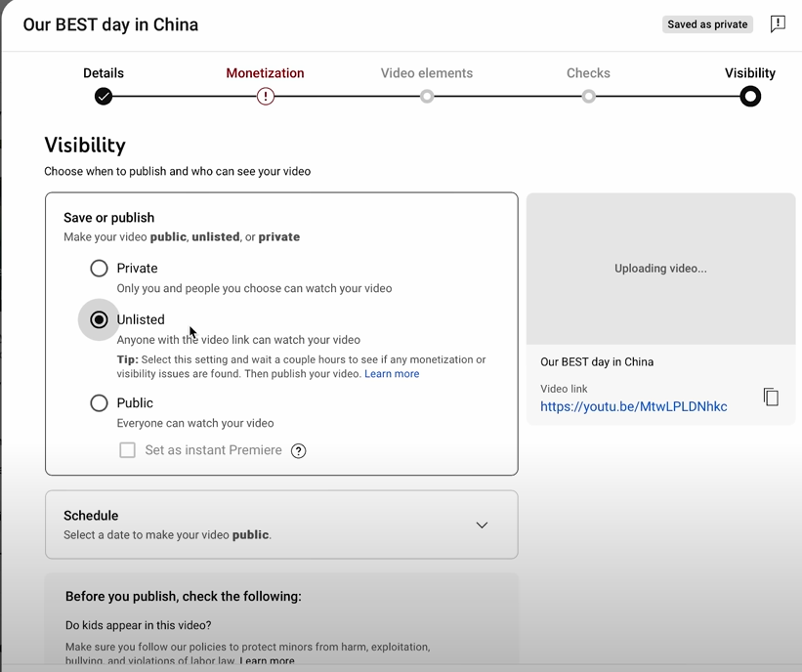Screen dimensions: 802x672
Task: Open the Learn more link in Tip
Action: (392, 374)
